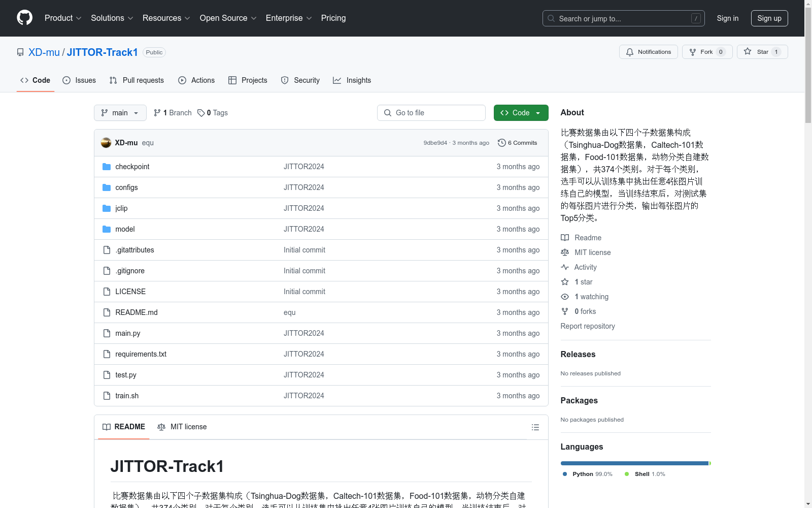Screen dimensions: 812x508
Task: Open commit hash 9dbe9d4
Action: (x=435, y=143)
